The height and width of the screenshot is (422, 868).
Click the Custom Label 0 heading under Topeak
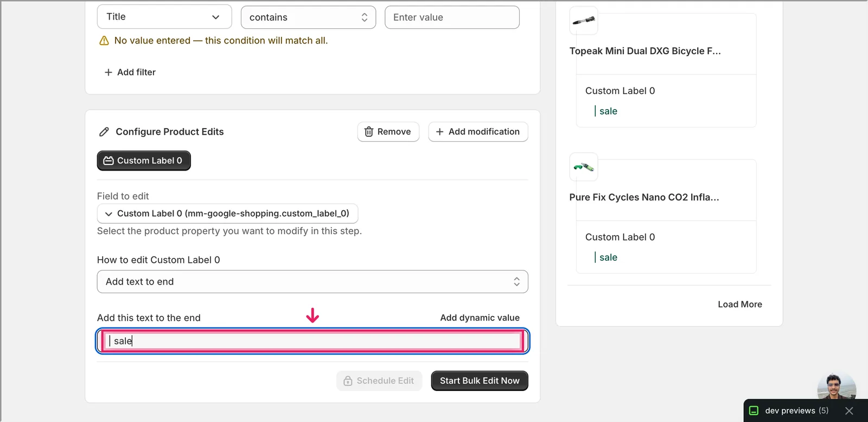[620, 91]
